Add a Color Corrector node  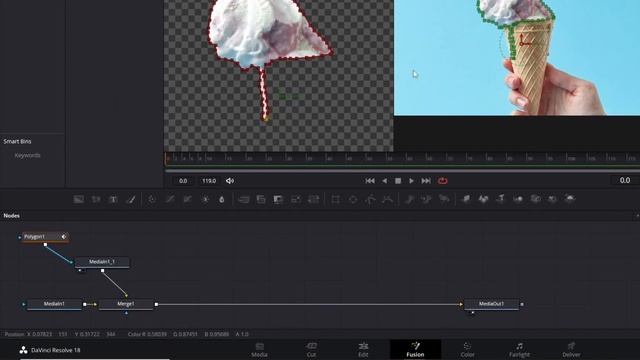click(x=152, y=199)
